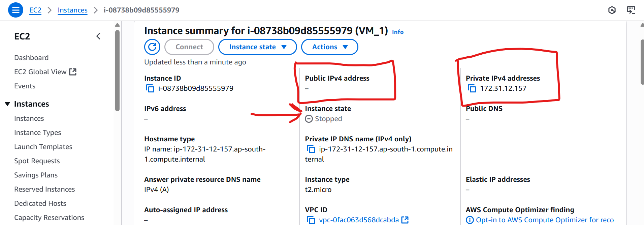644x225 pixels.
Task: Open the Instance state dropdown
Action: (x=257, y=47)
